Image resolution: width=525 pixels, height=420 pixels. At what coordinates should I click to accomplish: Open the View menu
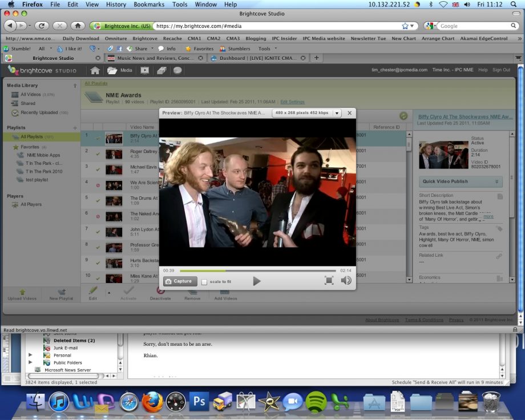point(92,5)
